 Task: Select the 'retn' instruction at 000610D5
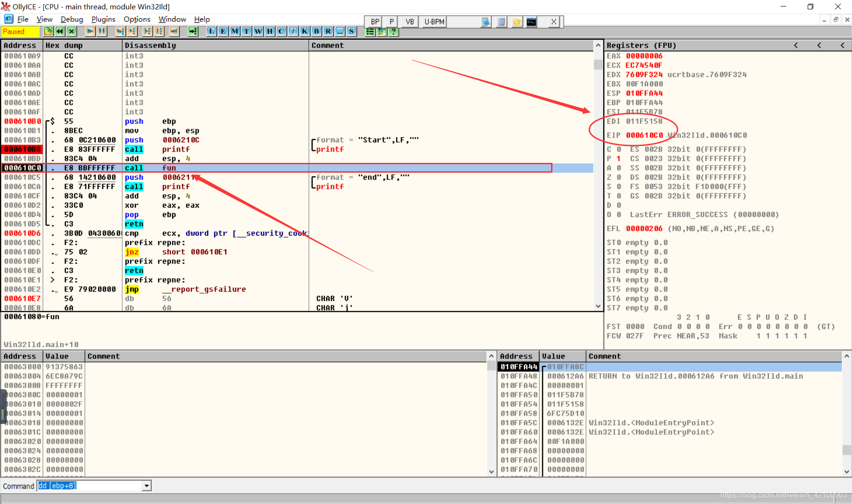[298, 224]
